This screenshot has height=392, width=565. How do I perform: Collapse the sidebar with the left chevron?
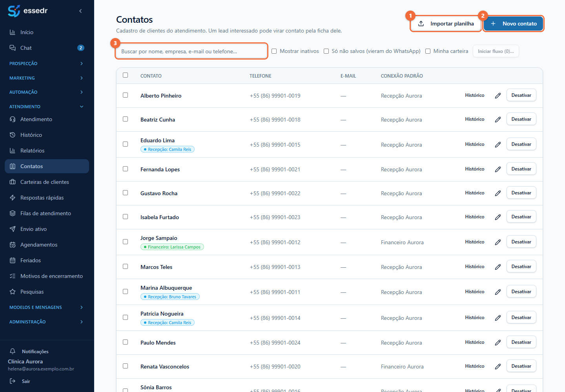[80, 11]
